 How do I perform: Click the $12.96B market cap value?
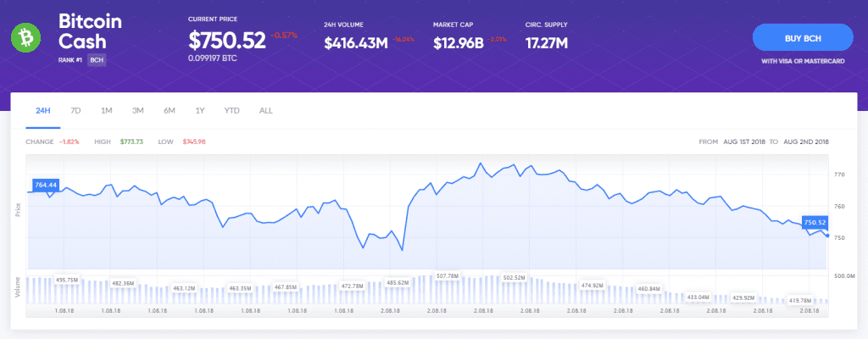(459, 42)
